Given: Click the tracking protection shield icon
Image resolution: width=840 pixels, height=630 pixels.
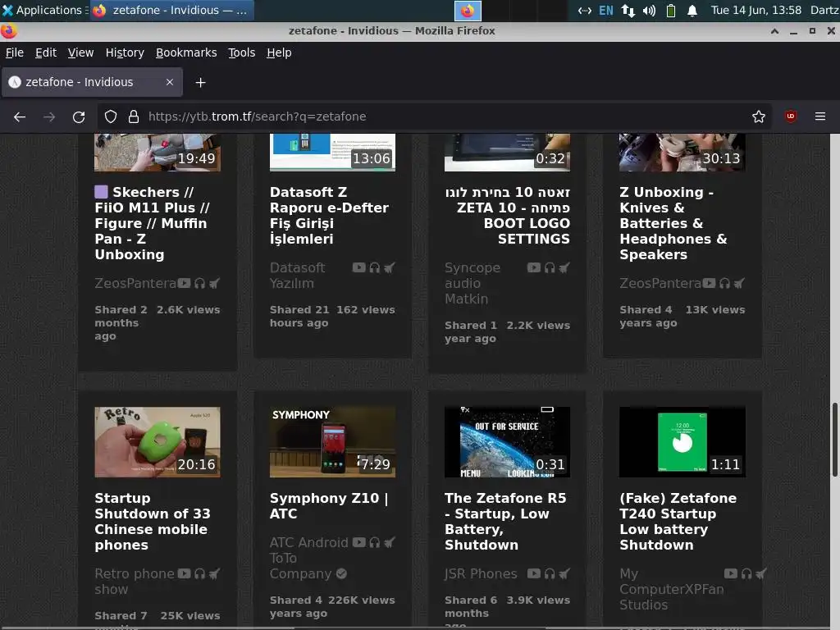Looking at the screenshot, I should tap(111, 116).
